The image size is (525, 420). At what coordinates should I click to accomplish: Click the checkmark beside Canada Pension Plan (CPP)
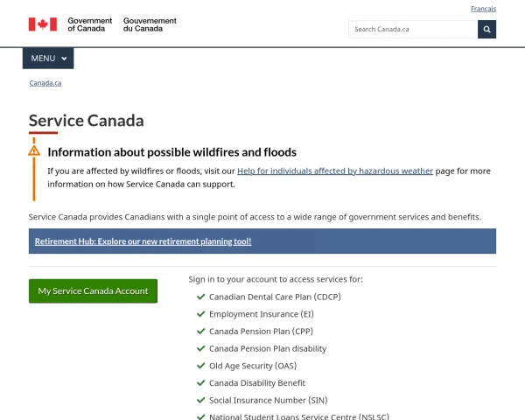click(x=200, y=332)
